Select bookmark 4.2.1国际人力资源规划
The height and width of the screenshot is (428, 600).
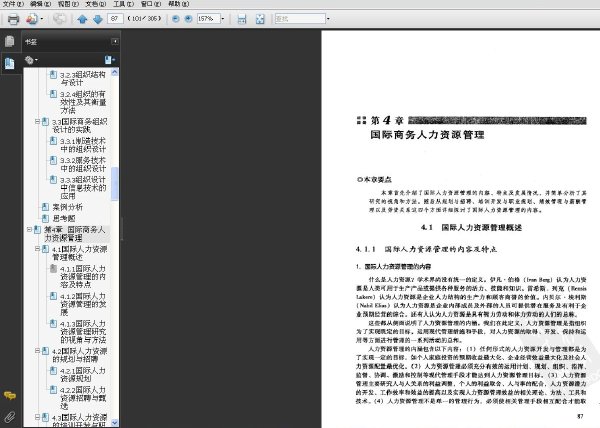[x=83, y=374]
